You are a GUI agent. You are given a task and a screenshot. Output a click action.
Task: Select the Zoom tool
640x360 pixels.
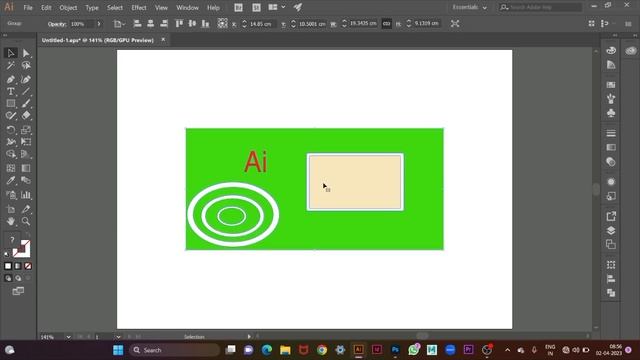coord(26,221)
